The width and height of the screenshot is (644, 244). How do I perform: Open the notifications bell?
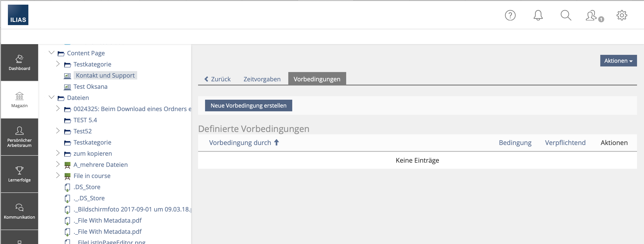pos(538,16)
